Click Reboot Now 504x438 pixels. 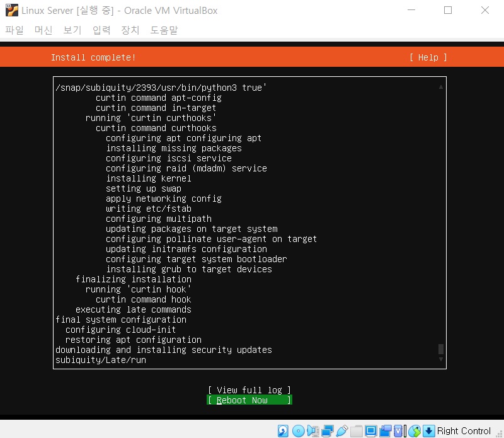tap(249, 400)
